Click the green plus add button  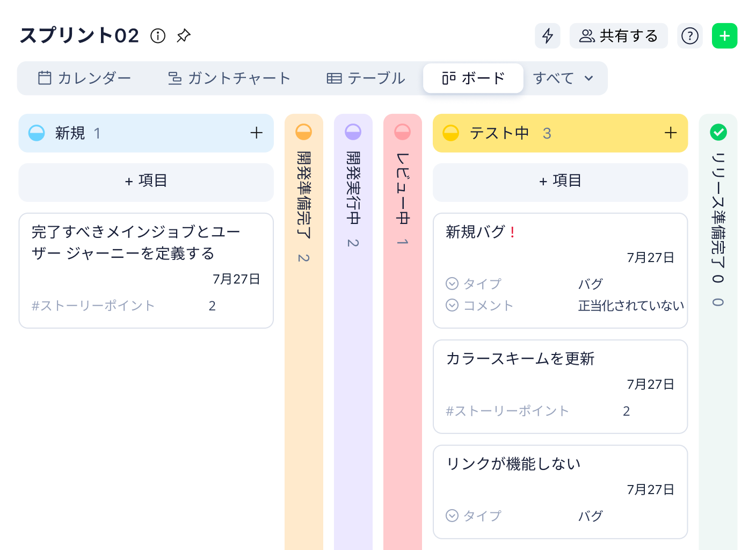click(x=725, y=36)
